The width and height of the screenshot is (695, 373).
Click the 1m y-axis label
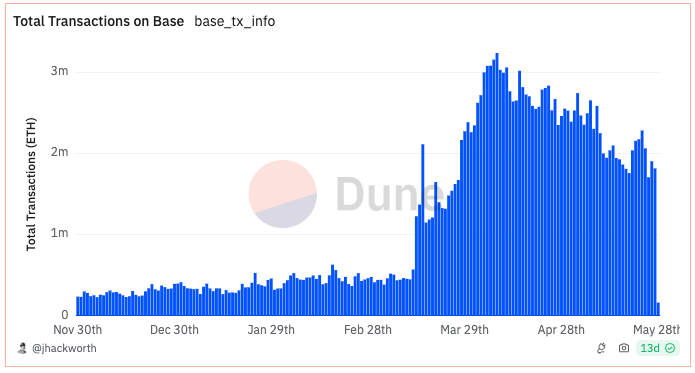[x=59, y=233]
